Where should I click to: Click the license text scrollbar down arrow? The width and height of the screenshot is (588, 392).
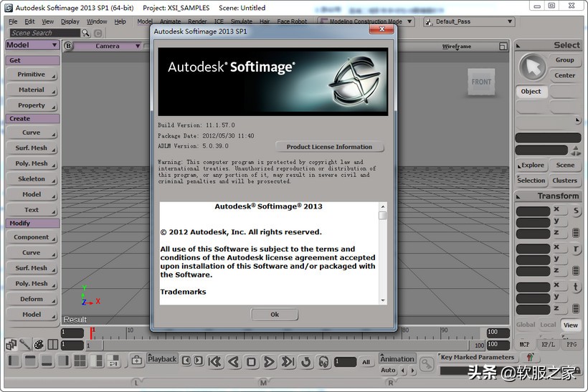[383, 300]
